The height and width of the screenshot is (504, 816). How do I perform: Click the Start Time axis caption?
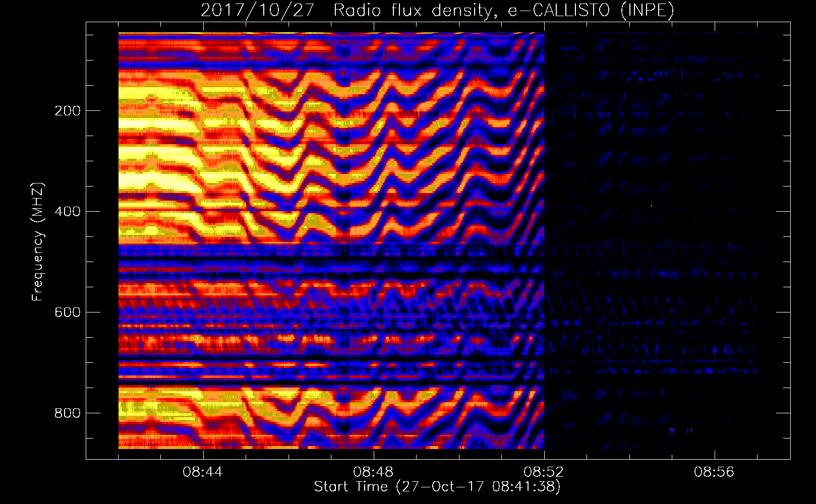pyautogui.click(x=437, y=487)
